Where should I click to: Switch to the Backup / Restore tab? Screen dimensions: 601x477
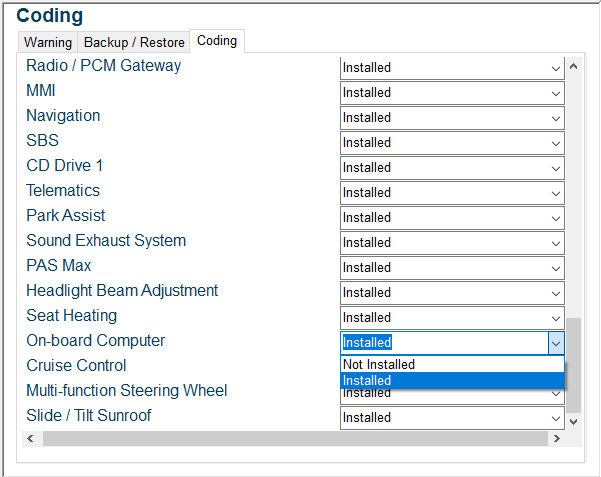[x=134, y=42]
